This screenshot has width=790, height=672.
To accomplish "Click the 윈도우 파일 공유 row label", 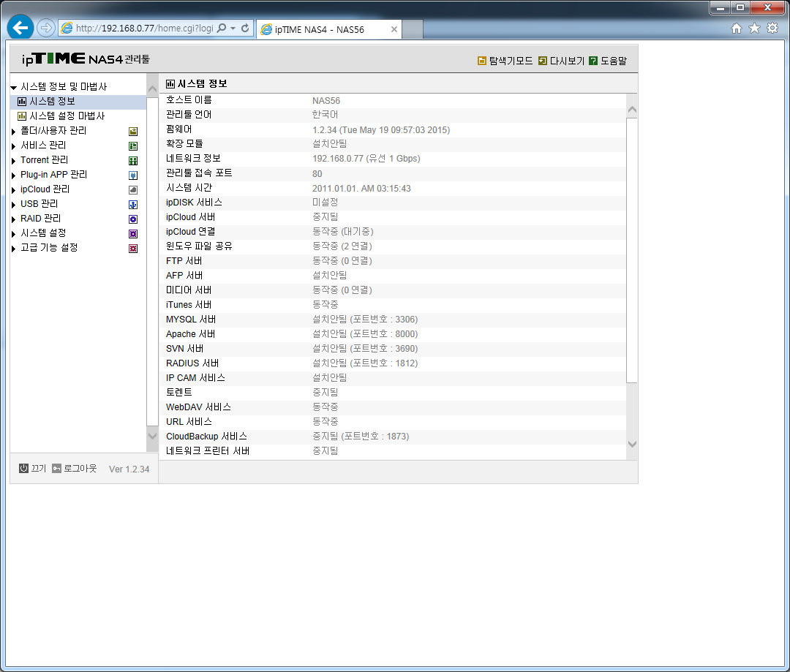I will (199, 246).
